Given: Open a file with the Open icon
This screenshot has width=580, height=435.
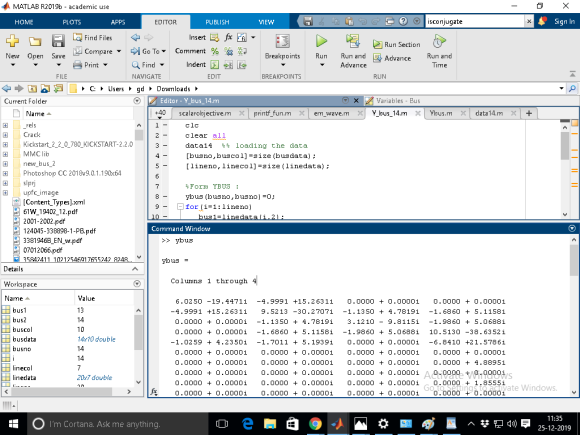Looking at the screenshot, I should 35,41.
